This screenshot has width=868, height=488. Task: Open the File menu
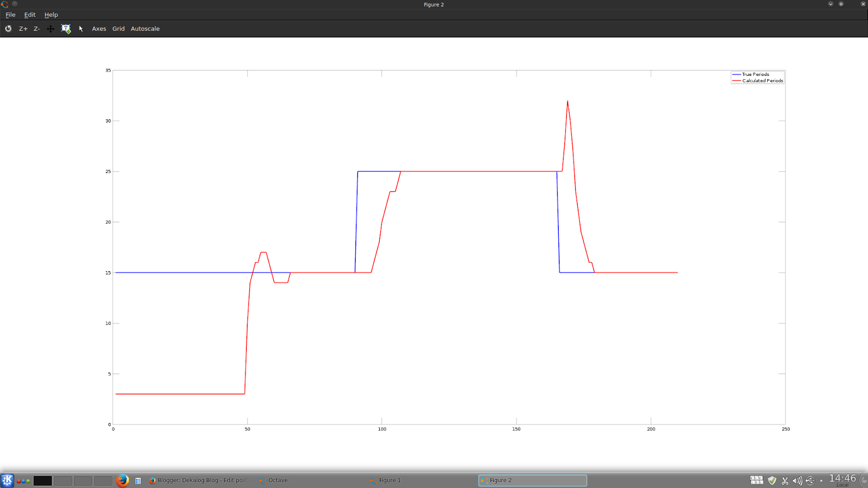click(10, 15)
